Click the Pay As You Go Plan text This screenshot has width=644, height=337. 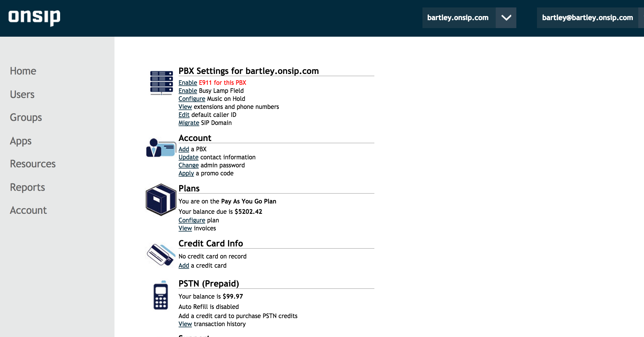[x=248, y=201]
